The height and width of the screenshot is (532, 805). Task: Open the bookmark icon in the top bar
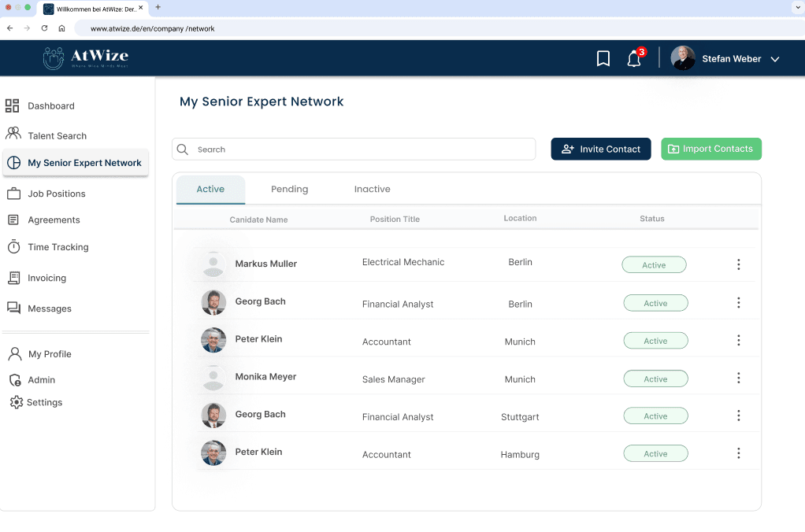pos(603,58)
